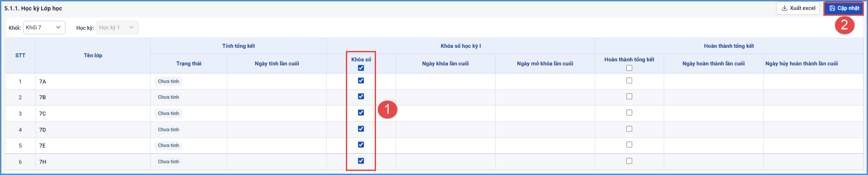Click Chưa tính status badge for 7E
Viewport: 868px width, 175px height.
point(168,146)
